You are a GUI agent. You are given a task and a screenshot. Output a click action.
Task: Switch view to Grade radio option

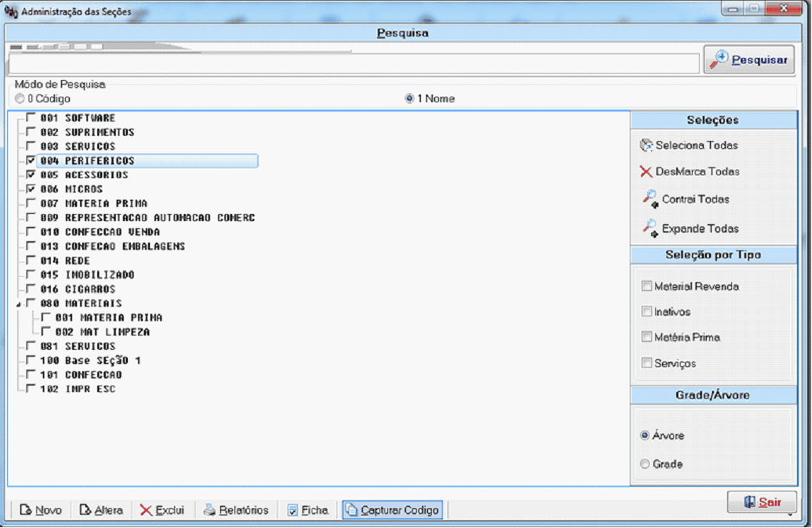645,464
